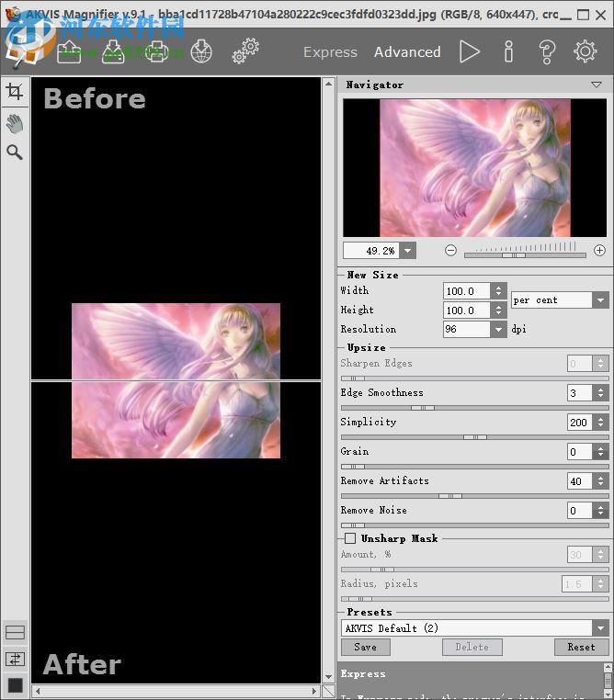Switch to Advanced mode
The image size is (614, 700).
coord(407,52)
